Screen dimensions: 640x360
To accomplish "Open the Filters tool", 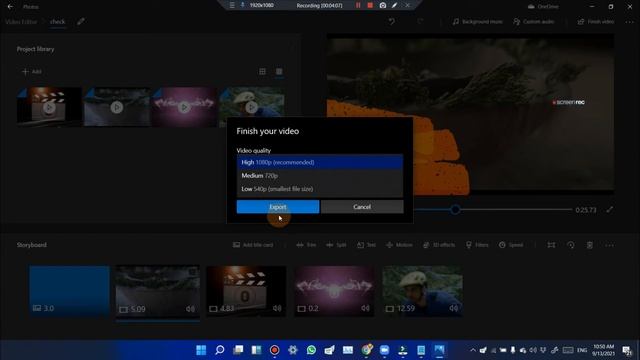I will click(x=477, y=245).
